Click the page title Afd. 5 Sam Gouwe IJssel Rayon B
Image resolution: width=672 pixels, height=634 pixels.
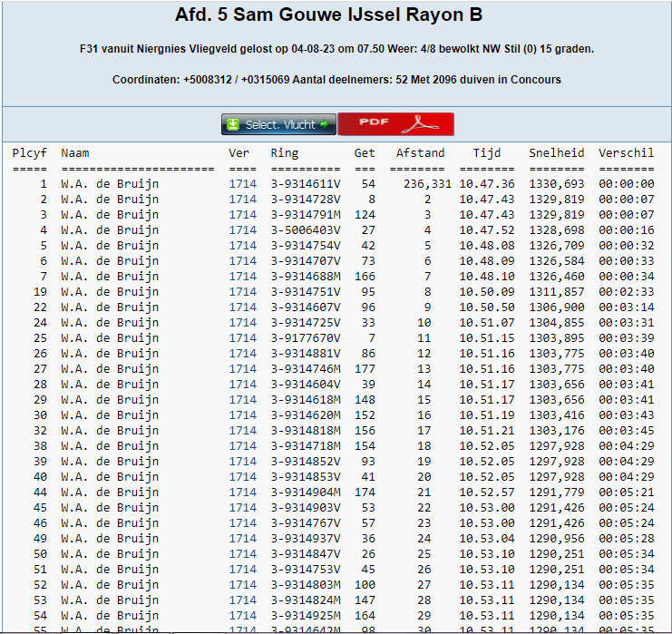click(x=328, y=15)
